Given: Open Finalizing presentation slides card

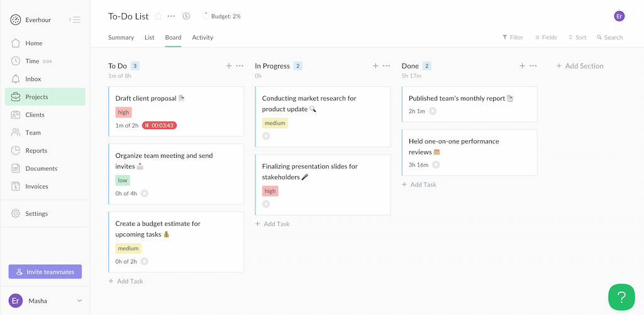Looking at the screenshot, I should pos(323,185).
